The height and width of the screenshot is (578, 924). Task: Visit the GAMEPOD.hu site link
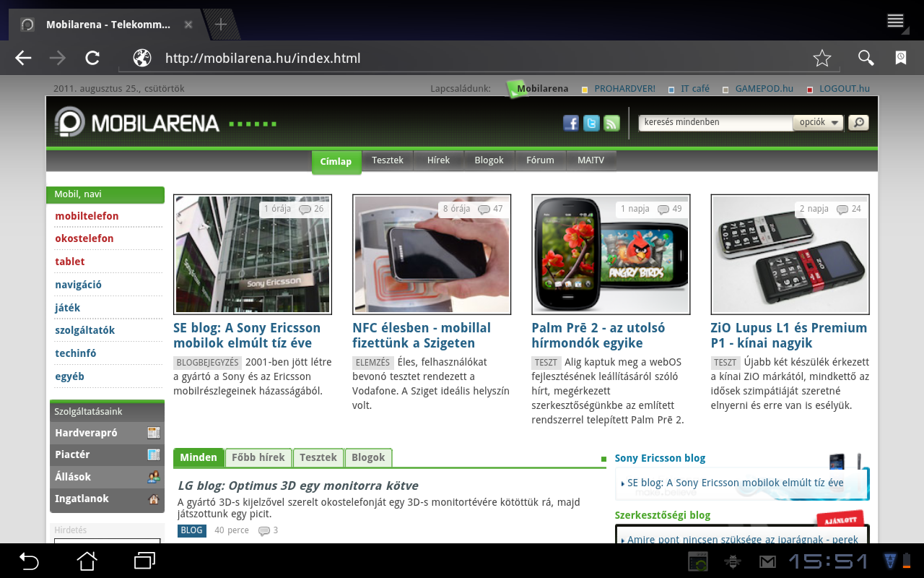[x=764, y=89]
